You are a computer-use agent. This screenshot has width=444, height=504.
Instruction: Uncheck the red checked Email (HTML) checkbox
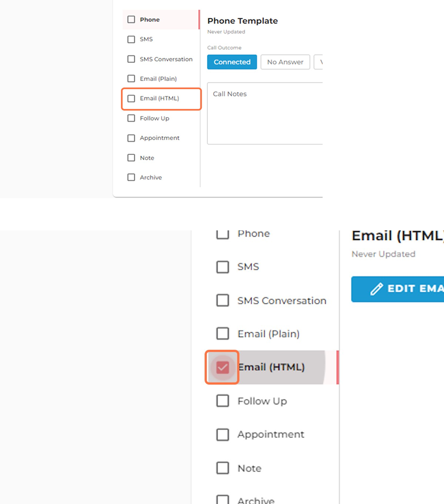pyautogui.click(x=223, y=367)
